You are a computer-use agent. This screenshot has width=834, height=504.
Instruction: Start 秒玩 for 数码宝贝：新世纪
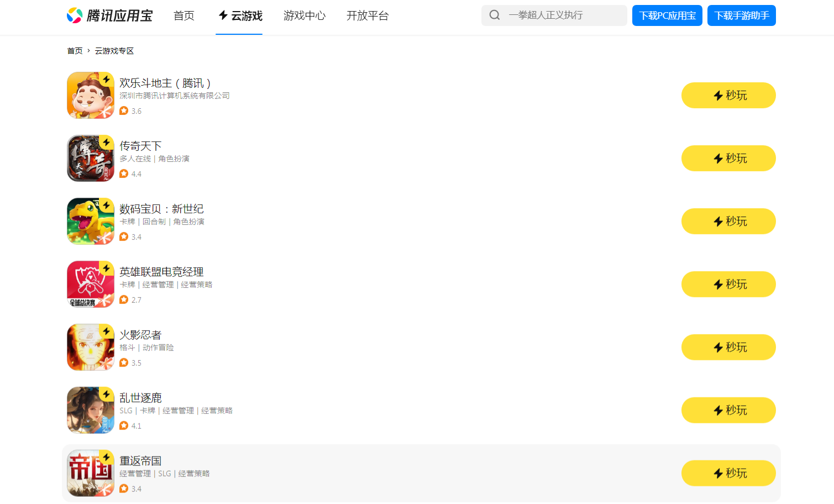(728, 221)
